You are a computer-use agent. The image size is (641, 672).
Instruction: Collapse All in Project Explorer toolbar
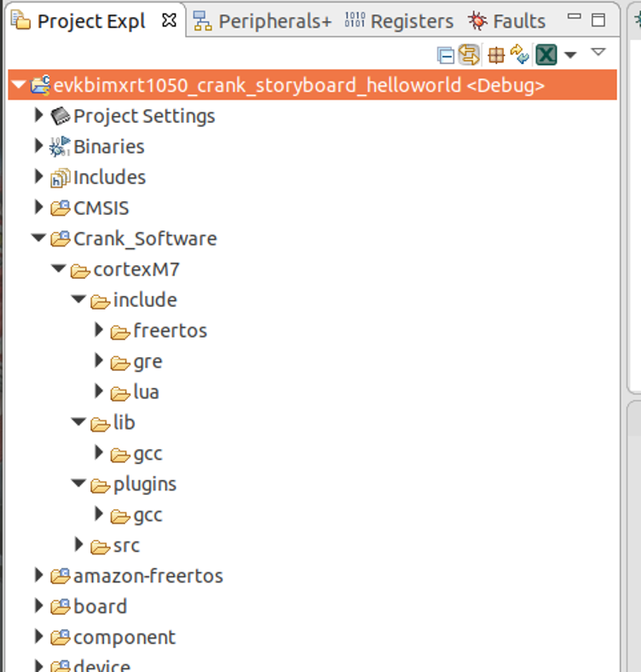pos(446,55)
